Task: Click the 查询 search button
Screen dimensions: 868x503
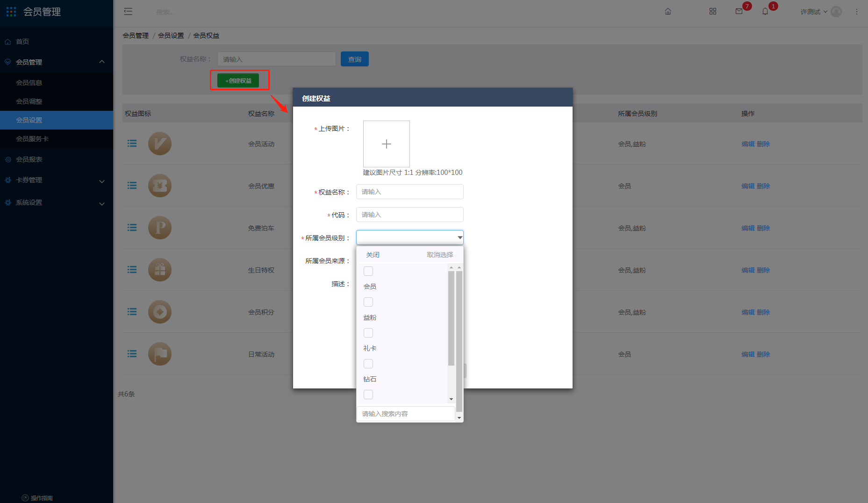Action: 355,59
